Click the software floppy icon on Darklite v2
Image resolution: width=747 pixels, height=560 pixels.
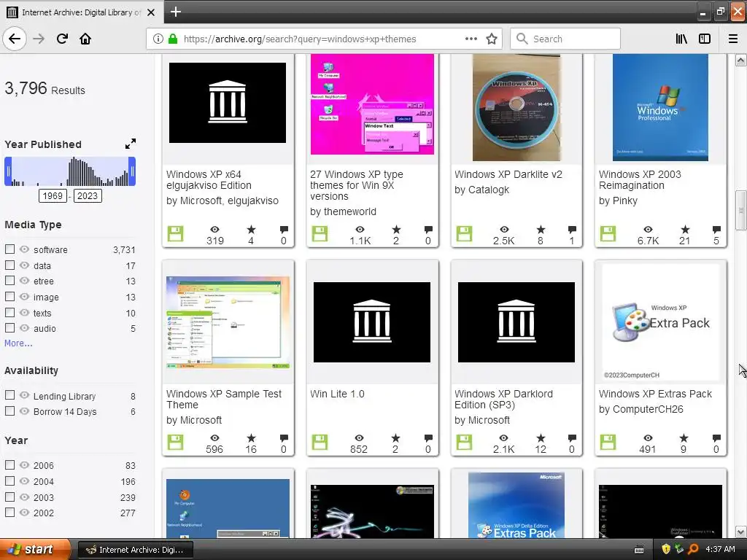[464, 234]
